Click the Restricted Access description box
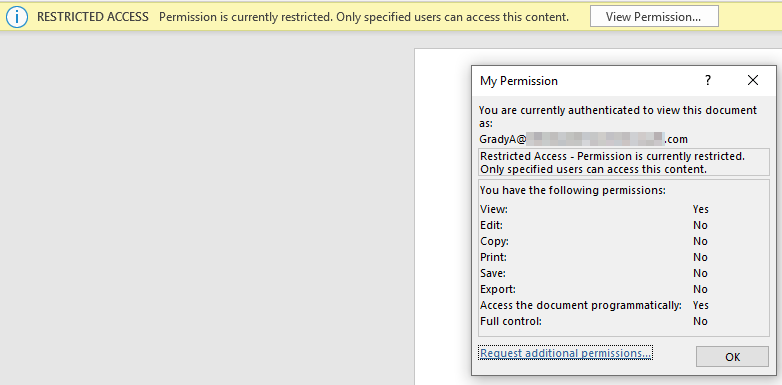 point(623,163)
